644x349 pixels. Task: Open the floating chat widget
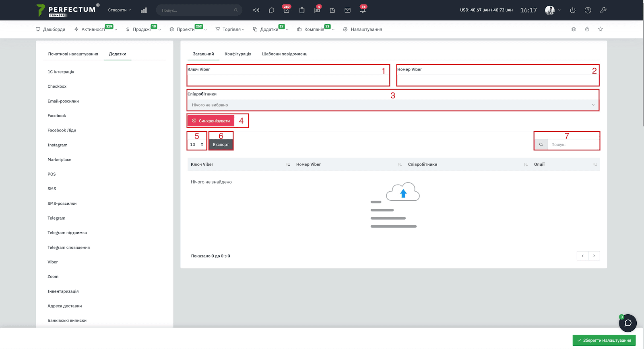pyautogui.click(x=627, y=323)
